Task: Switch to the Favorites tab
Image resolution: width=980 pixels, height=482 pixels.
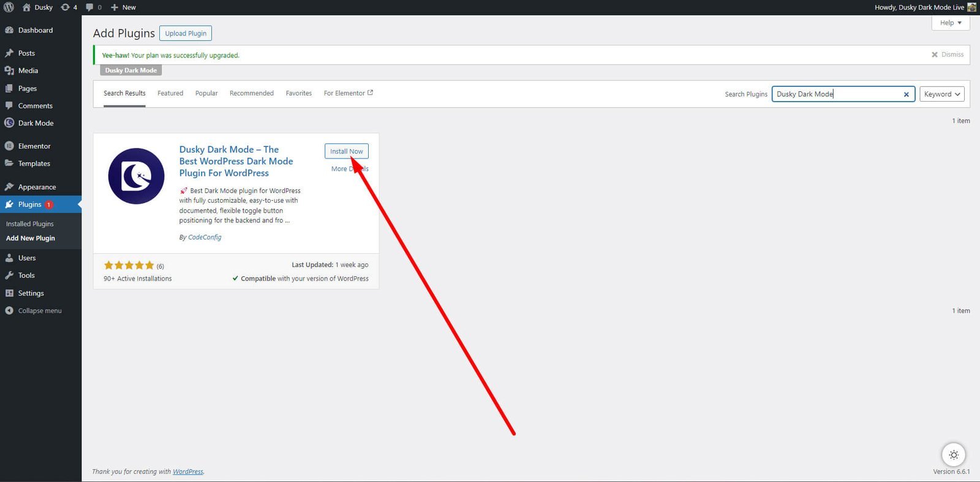Action: coord(299,94)
